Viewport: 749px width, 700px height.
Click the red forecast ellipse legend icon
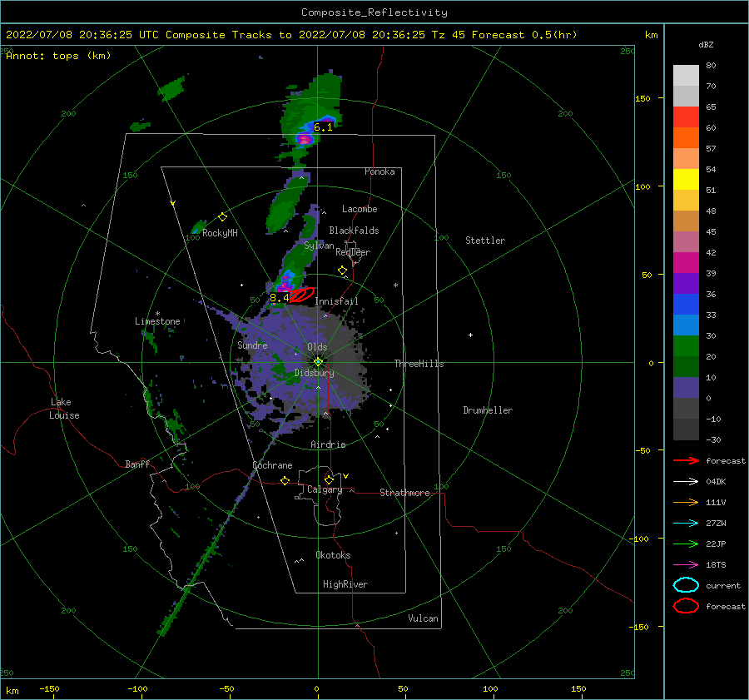[x=686, y=606]
